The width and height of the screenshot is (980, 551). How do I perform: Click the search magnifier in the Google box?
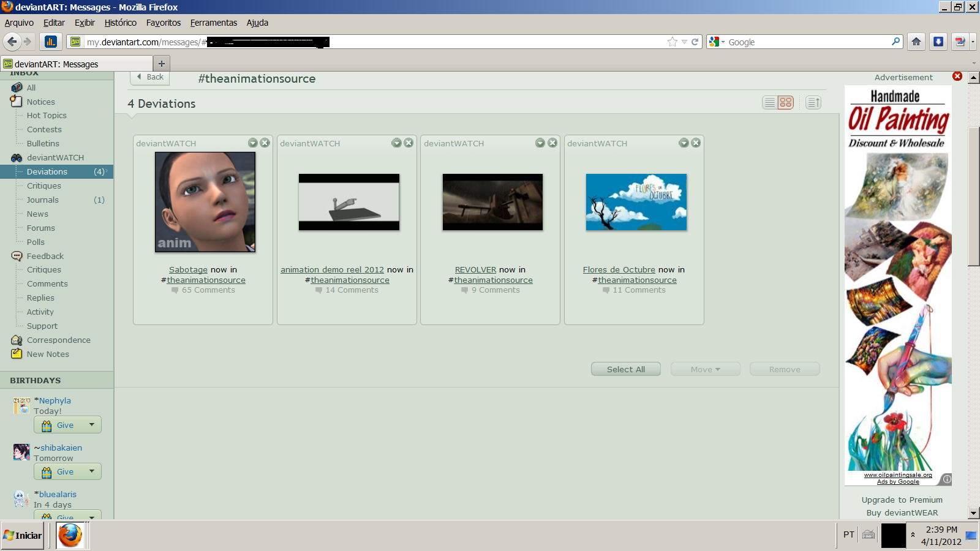click(896, 42)
